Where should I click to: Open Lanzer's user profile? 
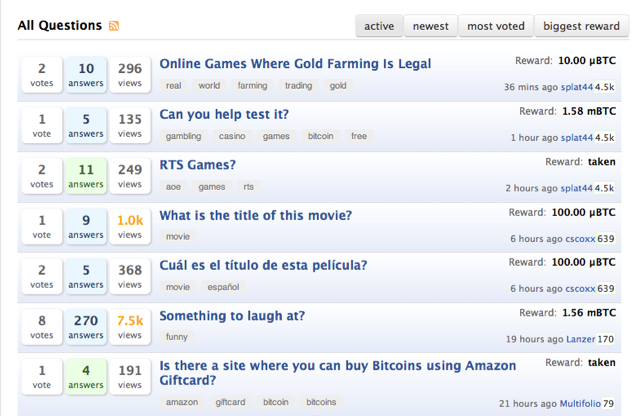click(581, 339)
